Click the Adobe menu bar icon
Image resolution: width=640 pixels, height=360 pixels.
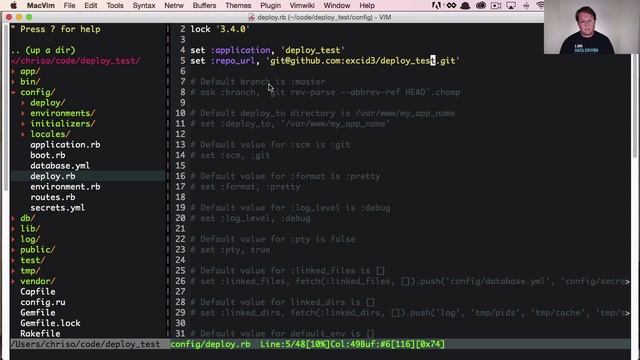[436, 5]
